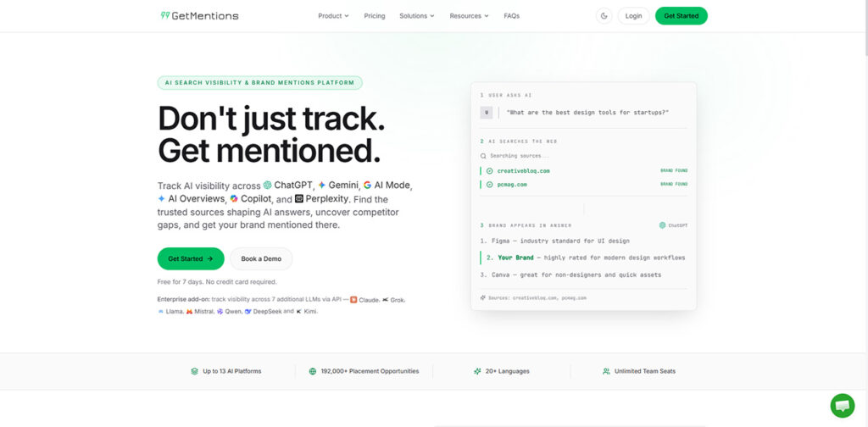The image size is (868, 427).
Task: Click the ChatGPT logo icon in hero text
Action: pyautogui.click(x=267, y=186)
